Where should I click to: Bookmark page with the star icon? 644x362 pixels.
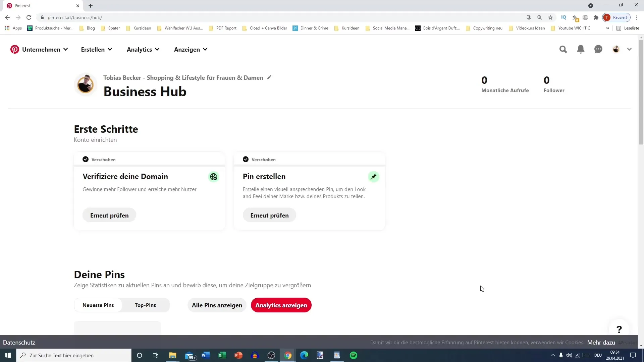point(550,17)
